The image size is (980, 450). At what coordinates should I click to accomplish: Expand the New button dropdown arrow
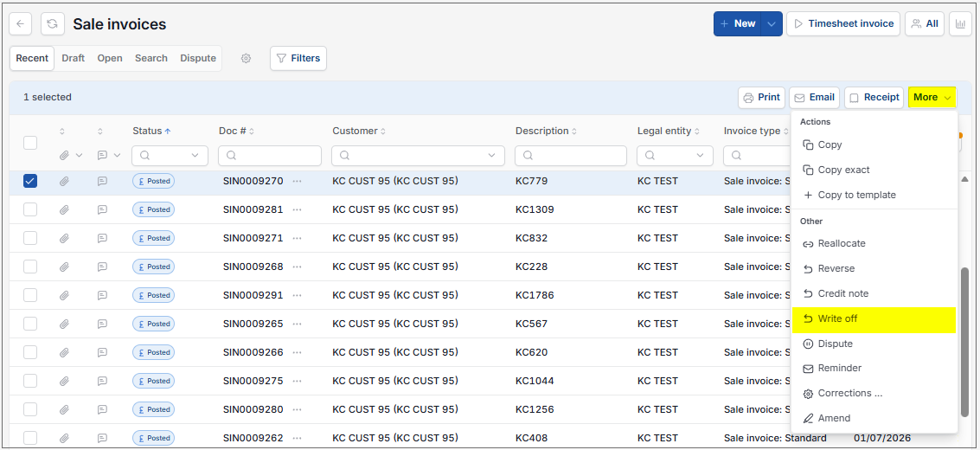pos(772,23)
